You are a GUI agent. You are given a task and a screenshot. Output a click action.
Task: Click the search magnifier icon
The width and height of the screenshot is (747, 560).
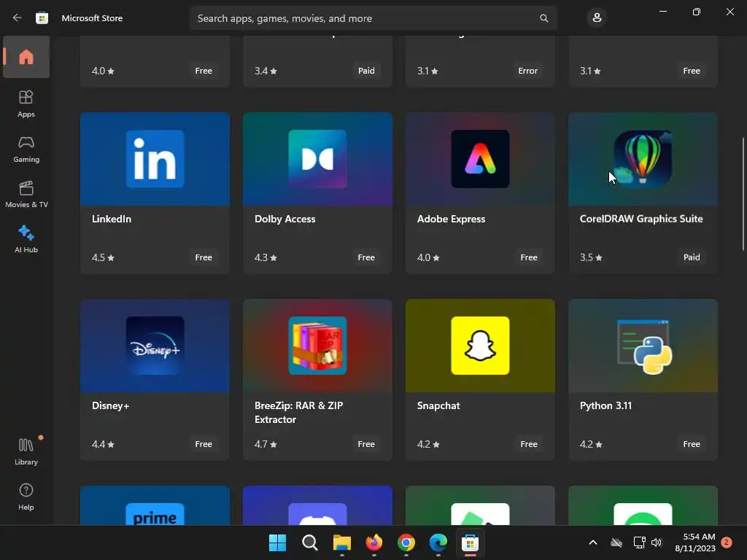coord(543,18)
